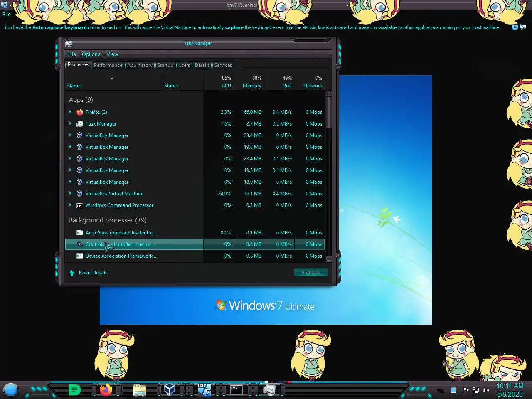Sort by the Disk column header

pyautogui.click(x=279, y=82)
